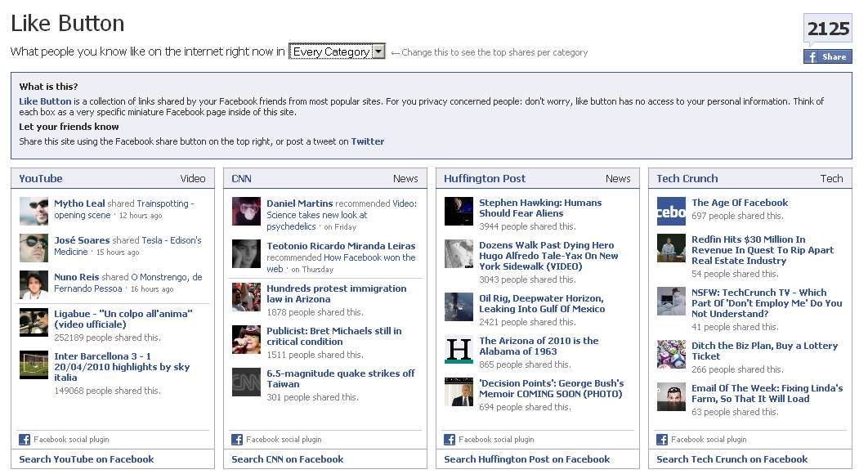Image resolution: width=868 pixels, height=474 pixels.
Task: Open Email Of The Week article
Action: tap(767, 393)
